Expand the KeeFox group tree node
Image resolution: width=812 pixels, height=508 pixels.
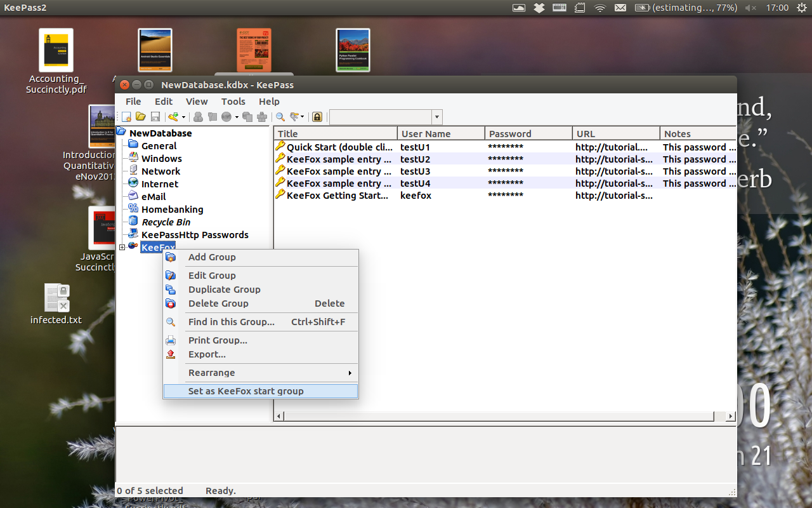(x=122, y=247)
